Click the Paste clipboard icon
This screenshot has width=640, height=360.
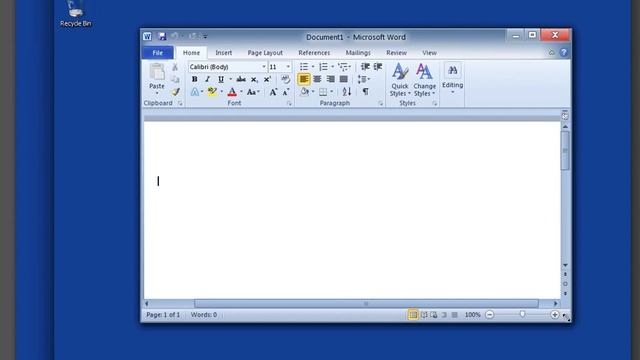point(157,72)
